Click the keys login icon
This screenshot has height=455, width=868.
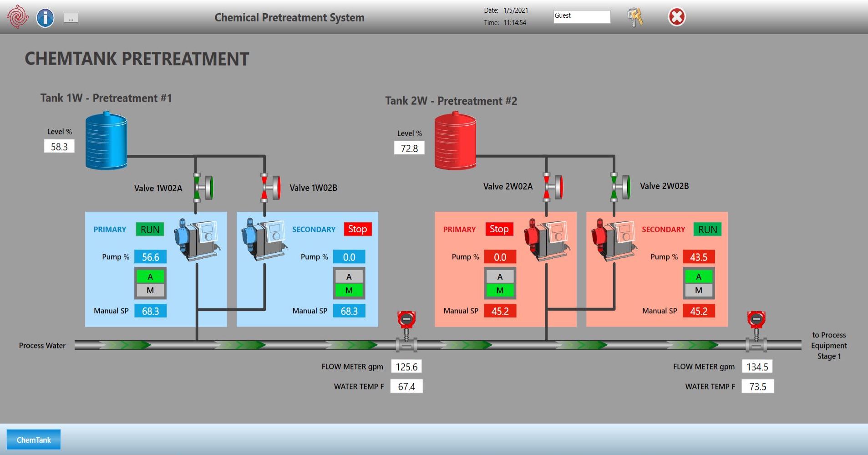635,17
